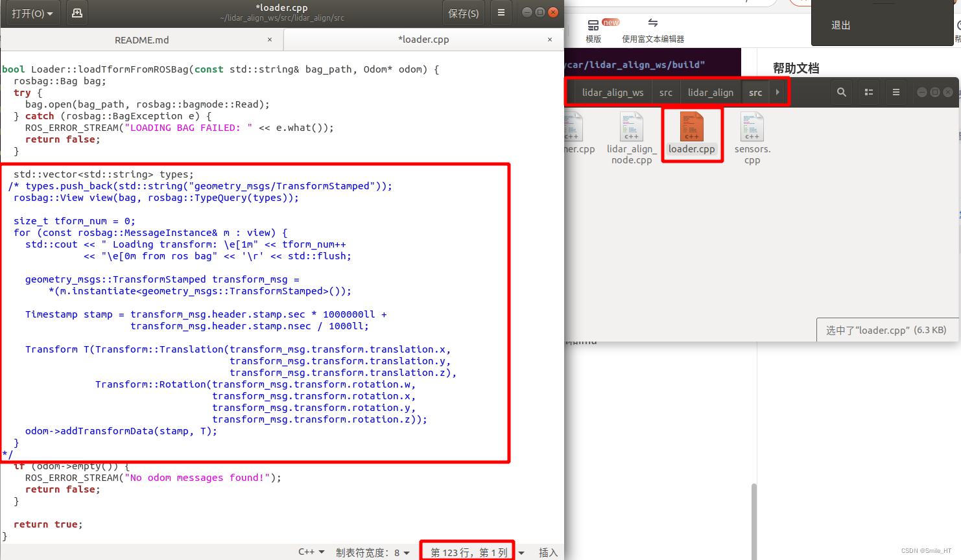Click 退出 in the browser popup
The width and height of the screenshot is (961, 560).
coord(841,25)
